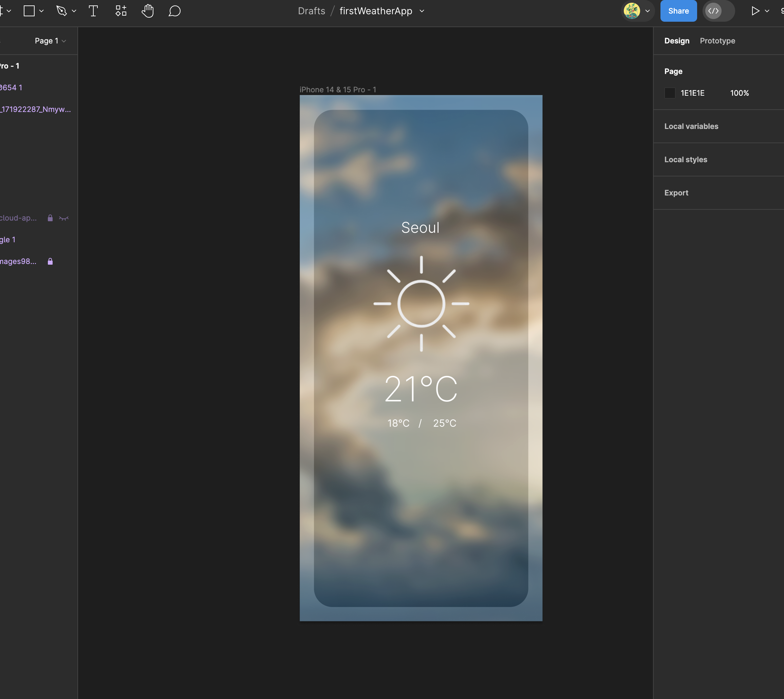Click the Component tool

(121, 11)
